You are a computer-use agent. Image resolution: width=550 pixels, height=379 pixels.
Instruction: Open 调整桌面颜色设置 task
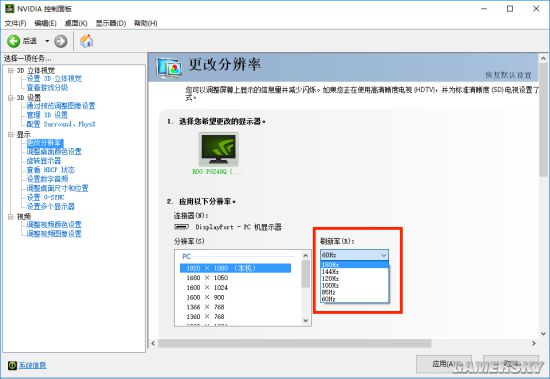point(54,152)
